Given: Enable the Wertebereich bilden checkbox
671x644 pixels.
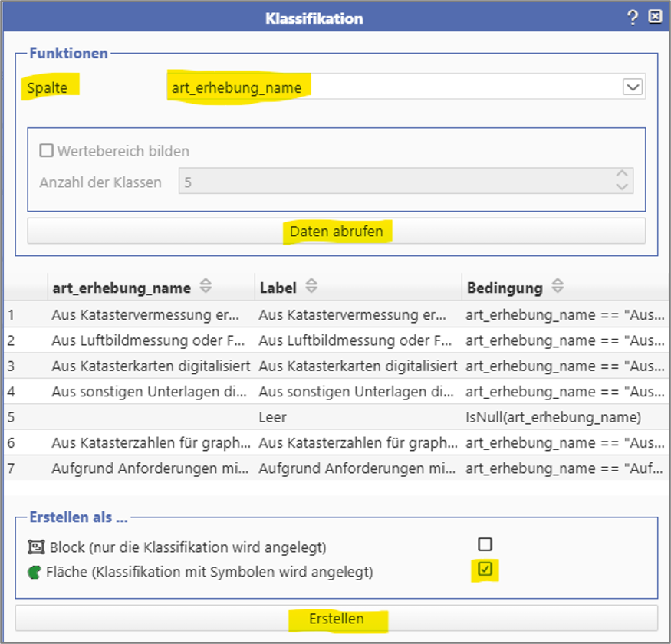Looking at the screenshot, I should point(46,150).
